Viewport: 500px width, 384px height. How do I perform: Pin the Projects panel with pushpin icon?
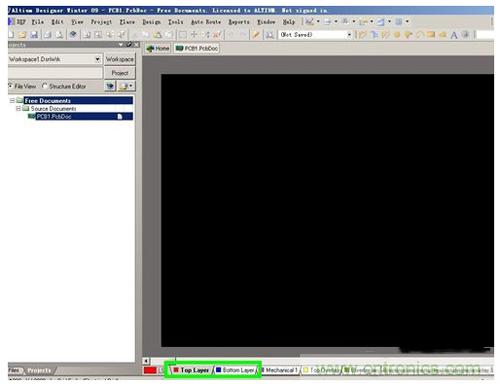point(129,44)
